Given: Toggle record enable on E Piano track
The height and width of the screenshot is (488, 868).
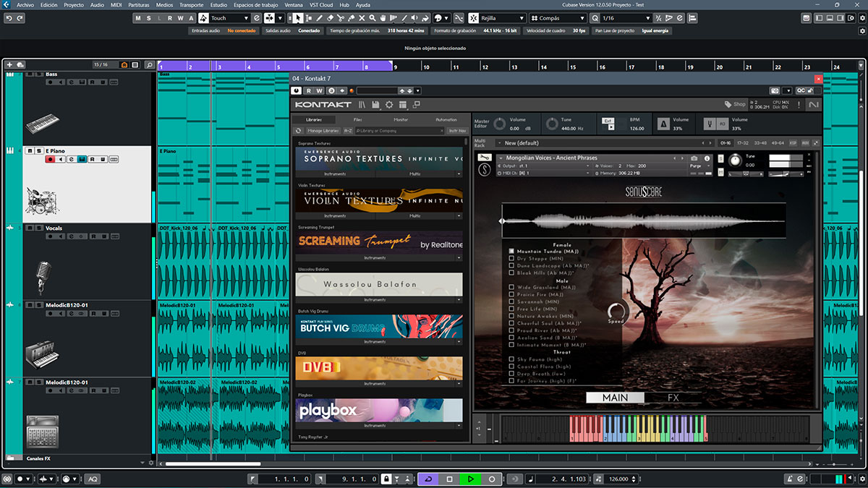Looking at the screenshot, I should pos(50,159).
